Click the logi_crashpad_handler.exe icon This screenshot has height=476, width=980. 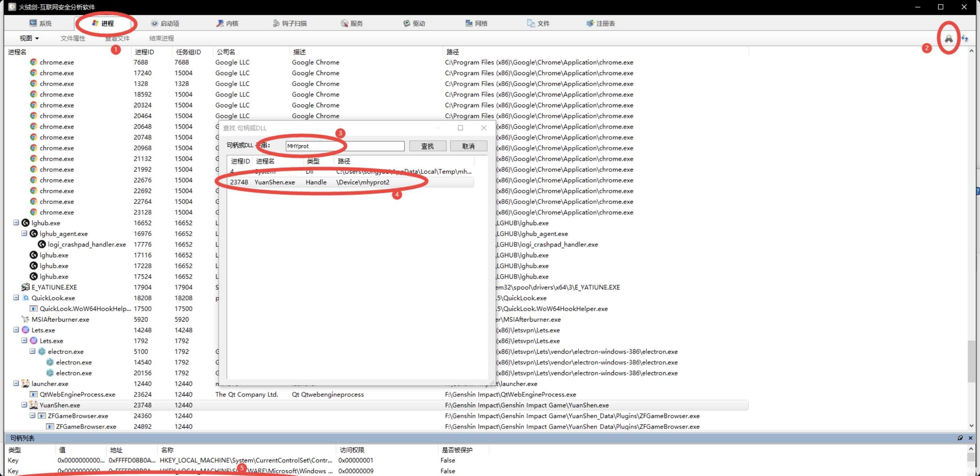tap(41, 244)
